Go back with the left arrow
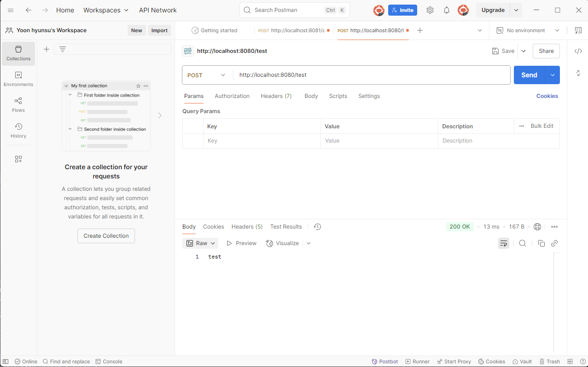This screenshot has height=367, width=588. point(29,10)
